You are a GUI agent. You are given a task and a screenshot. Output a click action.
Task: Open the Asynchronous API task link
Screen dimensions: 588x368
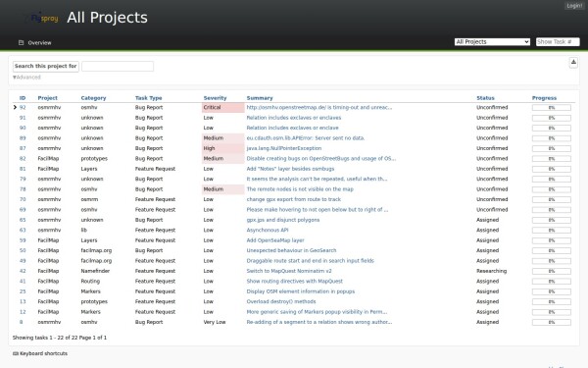(x=268, y=231)
